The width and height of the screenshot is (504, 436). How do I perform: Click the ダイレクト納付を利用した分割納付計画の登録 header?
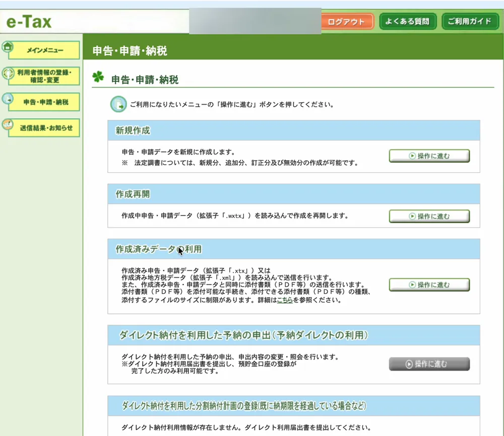(x=294, y=406)
